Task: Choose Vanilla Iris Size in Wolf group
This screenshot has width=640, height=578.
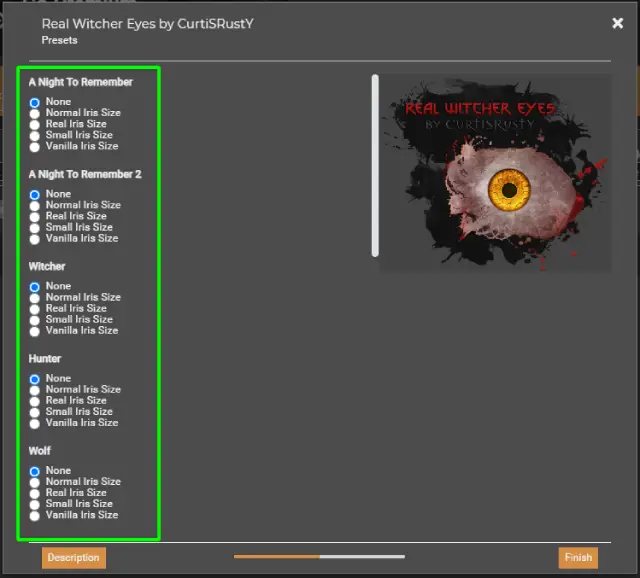Action: coord(35,516)
